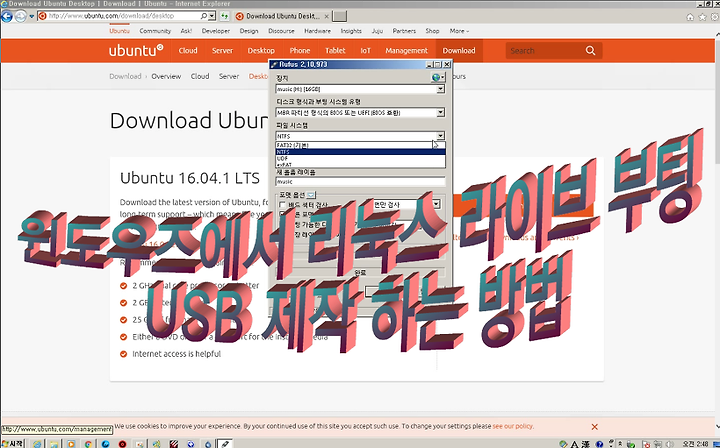Open the Management tab in orange navbar

(x=406, y=50)
